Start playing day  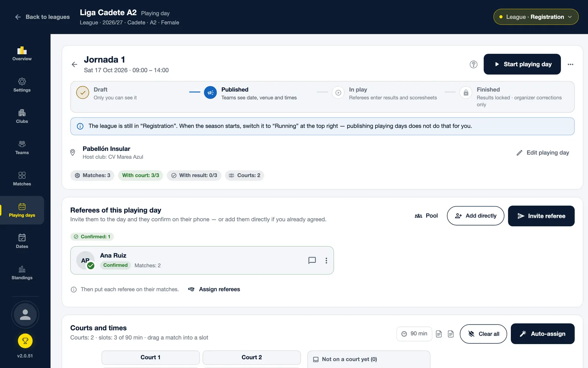(522, 64)
